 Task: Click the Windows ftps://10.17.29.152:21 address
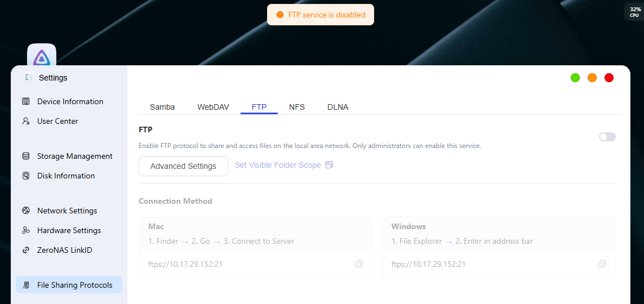(428, 264)
